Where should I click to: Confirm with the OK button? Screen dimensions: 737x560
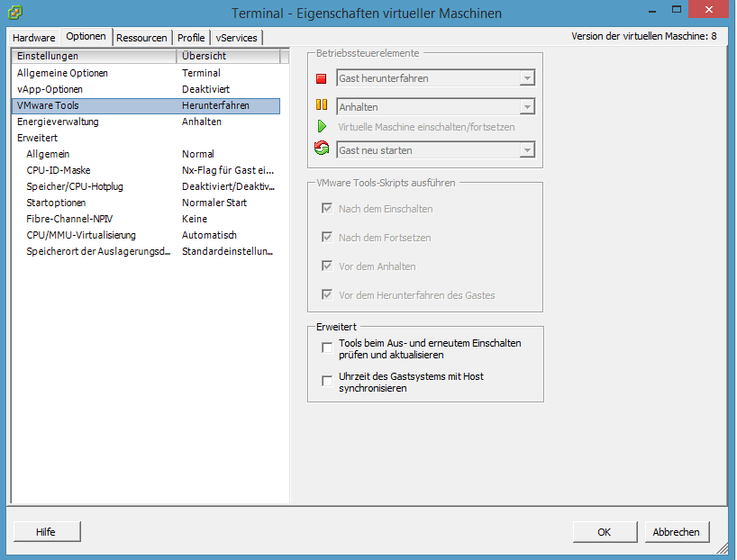click(605, 531)
